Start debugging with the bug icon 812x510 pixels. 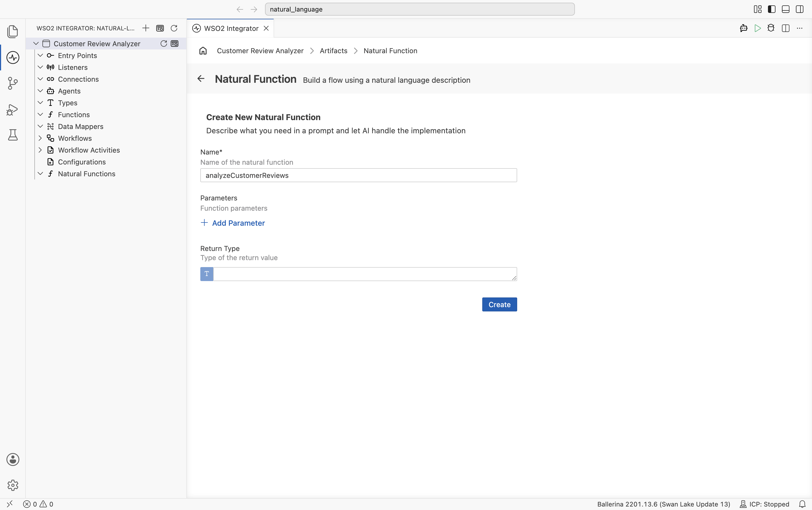[x=771, y=28]
